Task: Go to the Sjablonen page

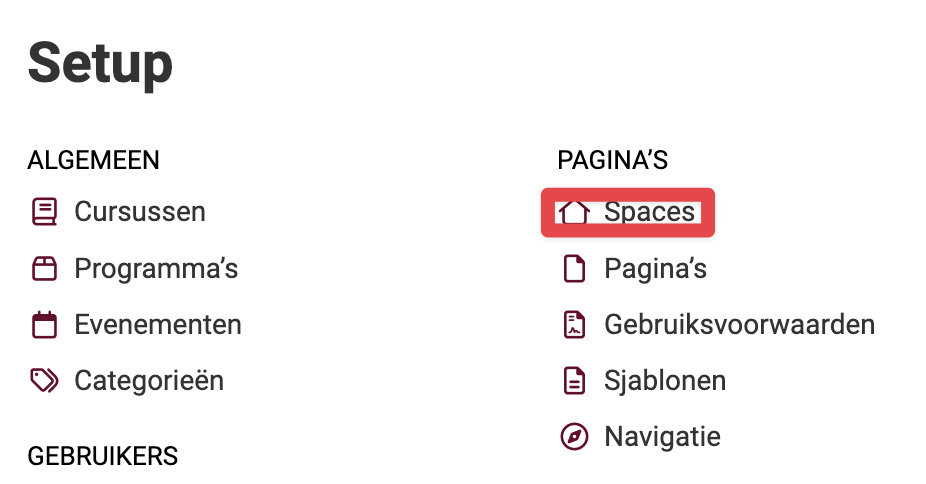Action: (665, 381)
